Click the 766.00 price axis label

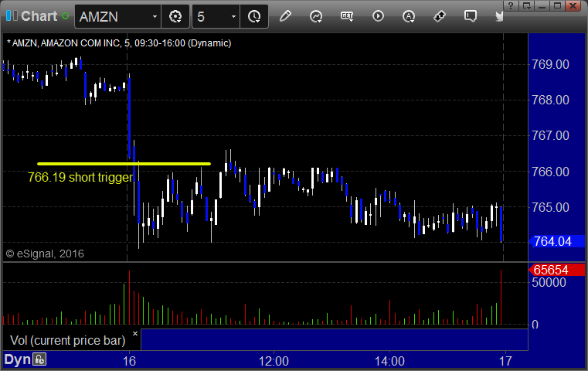click(x=550, y=172)
